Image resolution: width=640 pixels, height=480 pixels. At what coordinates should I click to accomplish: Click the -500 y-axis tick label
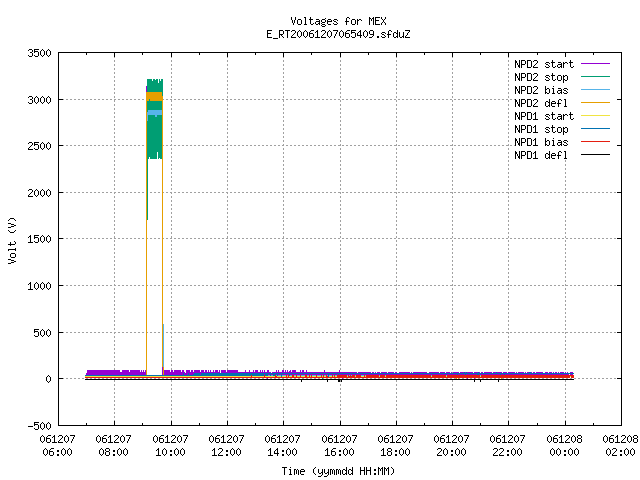40,426
